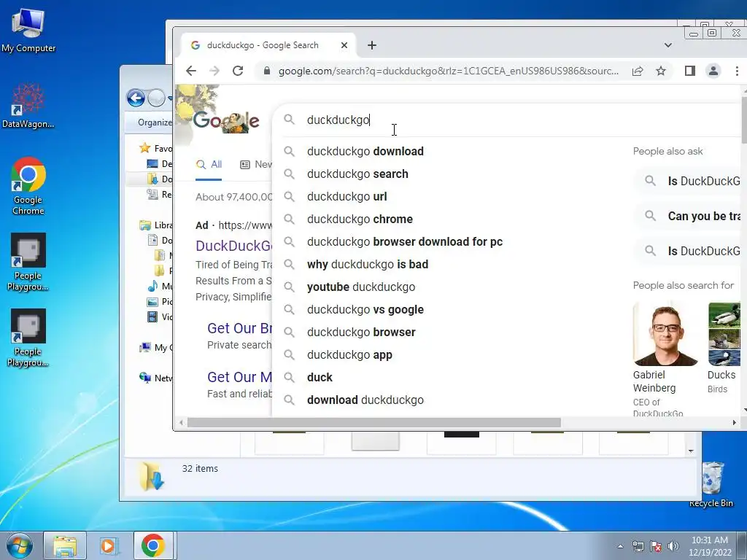Image resolution: width=747 pixels, height=560 pixels.
Task: Click the volume speaker tray icon
Action: [x=673, y=546]
